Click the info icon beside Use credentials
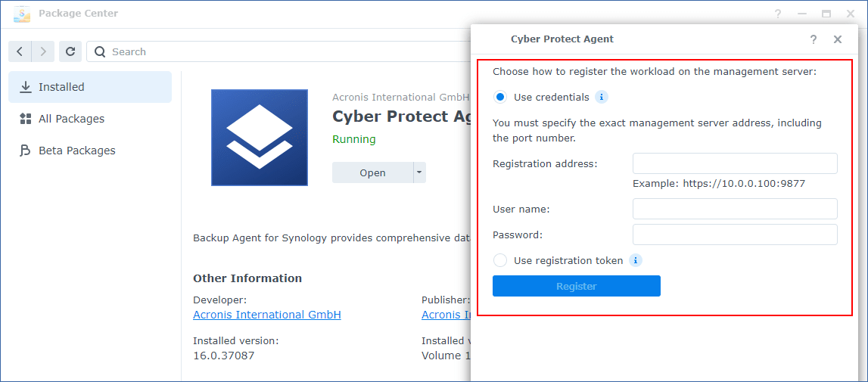The width and height of the screenshot is (868, 382). tap(602, 97)
